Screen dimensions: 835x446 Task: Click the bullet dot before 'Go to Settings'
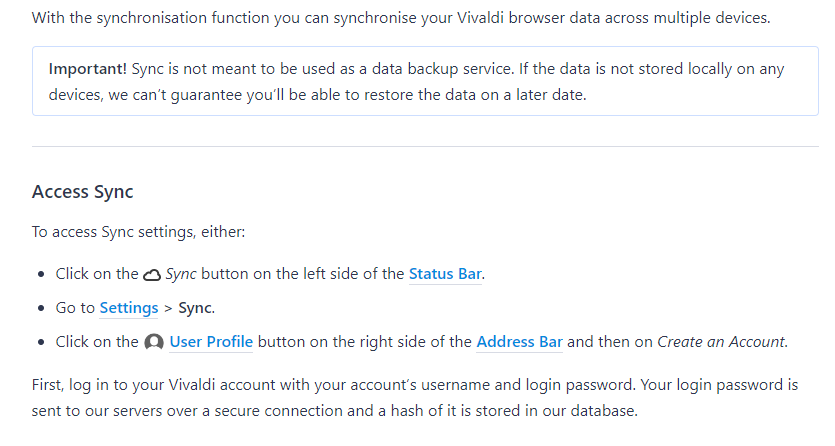42,308
